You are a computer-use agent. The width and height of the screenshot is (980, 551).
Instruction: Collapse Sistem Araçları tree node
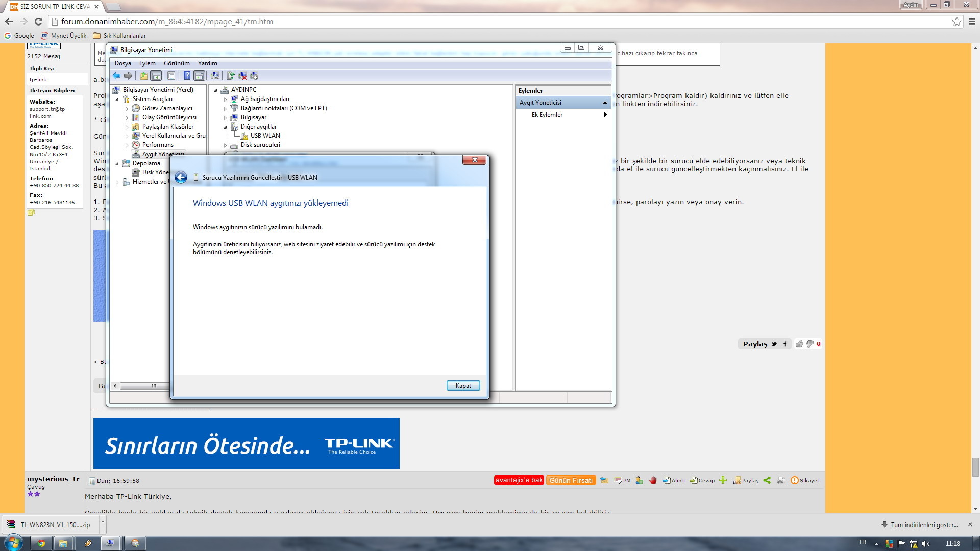(117, 99)
